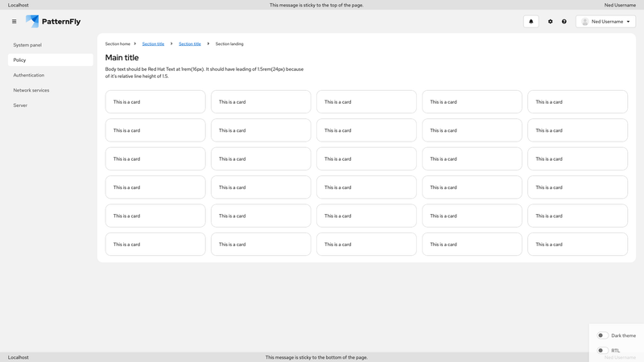This screenshot has width=644, height=362.
Task: Open the settings gear icon
Action: coord(551,22)
